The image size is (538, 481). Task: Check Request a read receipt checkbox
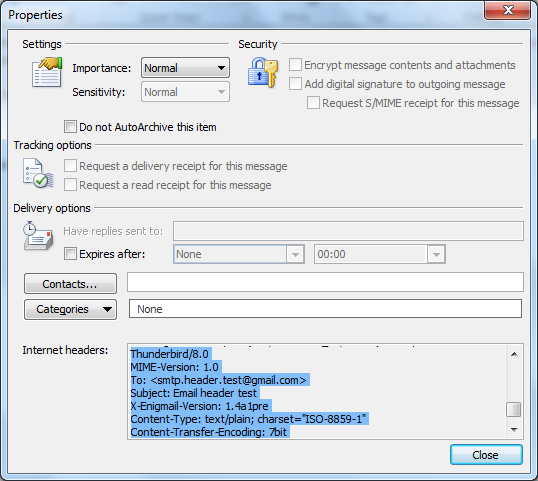point(70,185)
